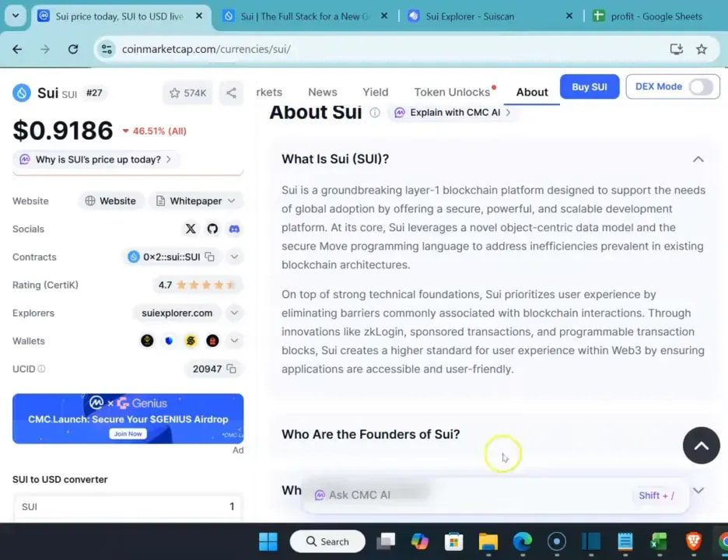Copy the UCID 20947 value

[x=231, y=369]
